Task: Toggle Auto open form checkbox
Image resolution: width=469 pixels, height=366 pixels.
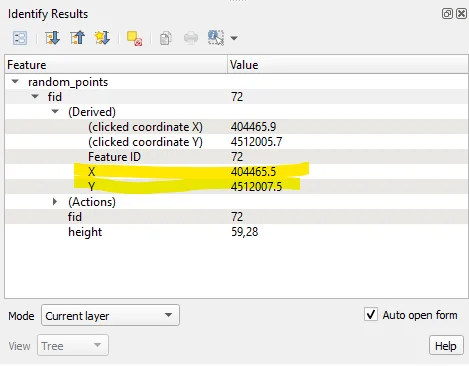Action: pos(371,315)
